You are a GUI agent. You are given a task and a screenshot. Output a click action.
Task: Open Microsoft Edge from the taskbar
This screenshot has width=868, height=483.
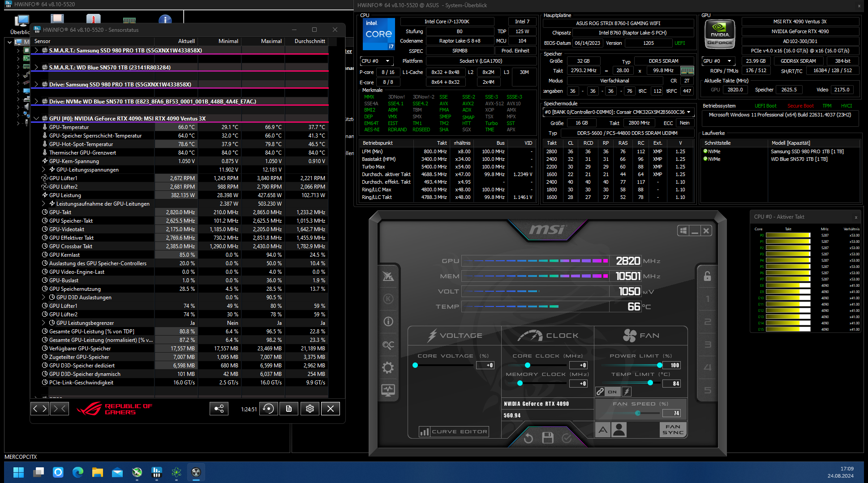[78, 472]
